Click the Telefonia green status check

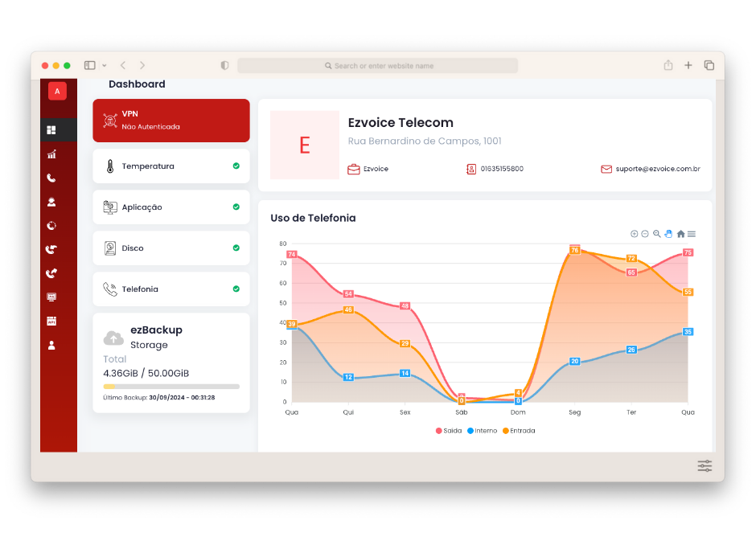click(236, 289)
